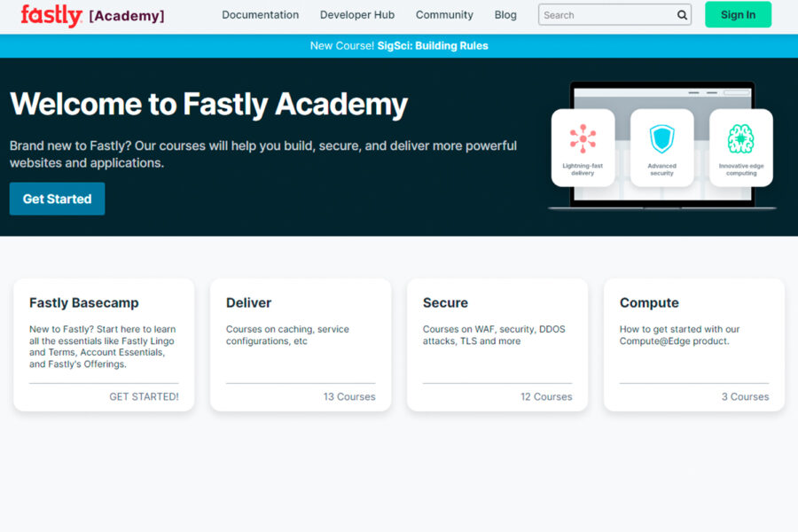
Task: Open the Developer Hub nav link
Action: point(356,15)
